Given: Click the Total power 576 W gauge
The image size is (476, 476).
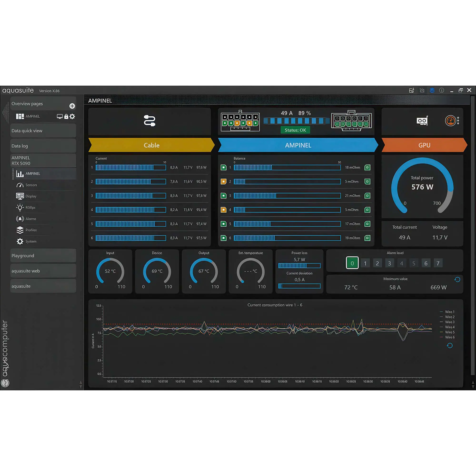Looking at the screenshot, I should [x=422, y=185].
